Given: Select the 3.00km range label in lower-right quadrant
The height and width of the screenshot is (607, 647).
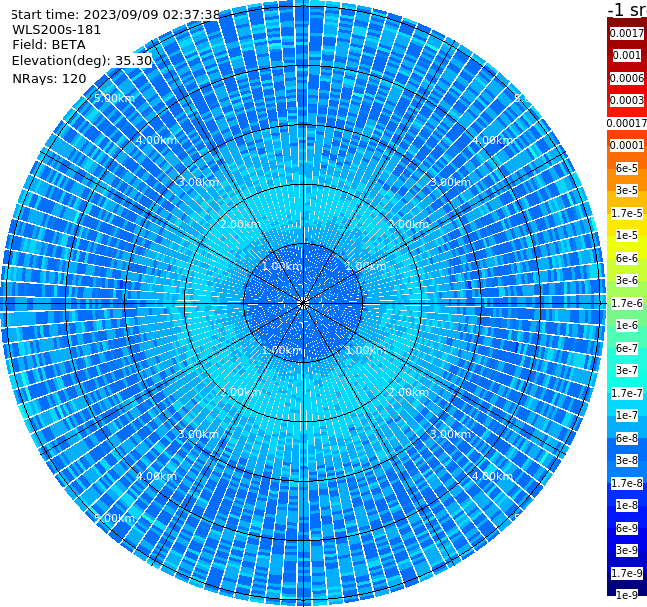Looking at the screenshot, I should pos(450,434).
